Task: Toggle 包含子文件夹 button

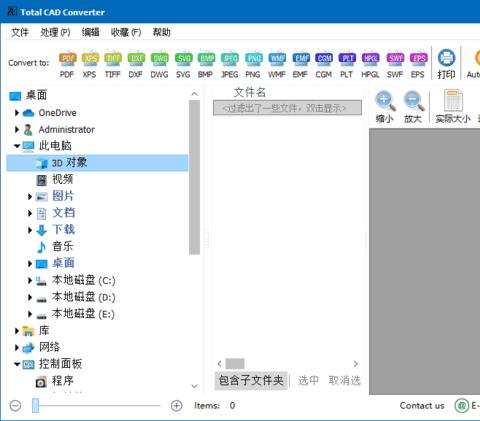Action: (251, 380)
